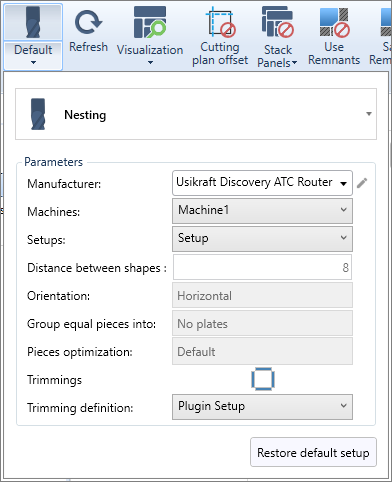Open the Default dropdown arrow
Viewport: 392px width, 482px height.
point(33,62)
